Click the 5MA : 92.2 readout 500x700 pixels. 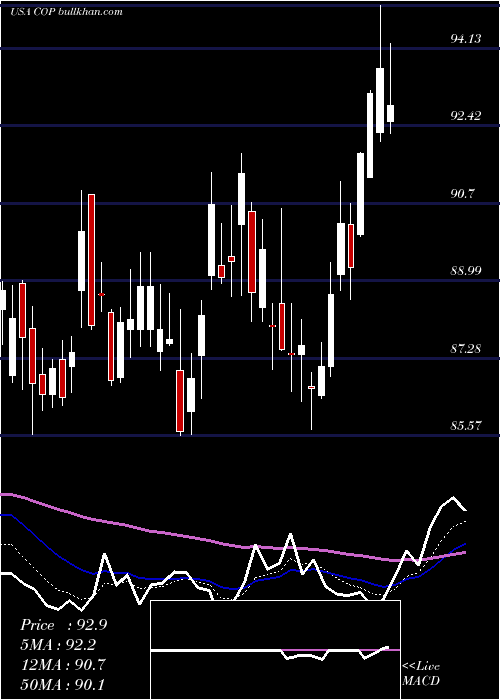(x=58, y=645)
